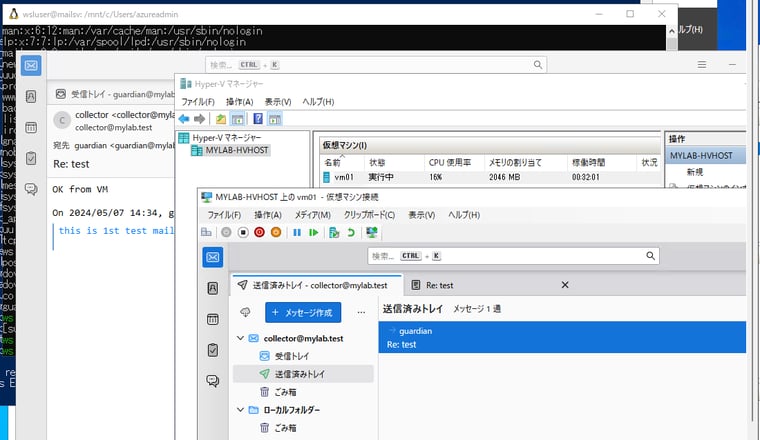Screen dimensions: 760x440
Task: Click the Checkpoint icon in the VM toolbar
Action: coord(334,233)
